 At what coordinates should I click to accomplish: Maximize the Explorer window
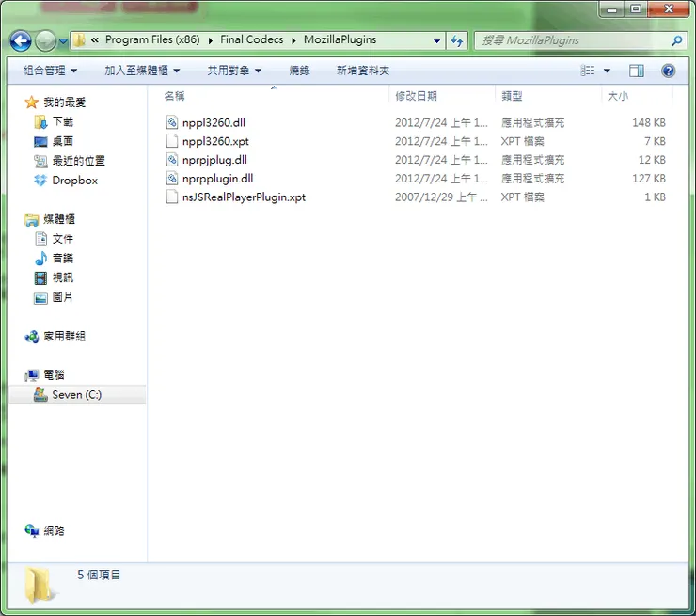[636, 8]
